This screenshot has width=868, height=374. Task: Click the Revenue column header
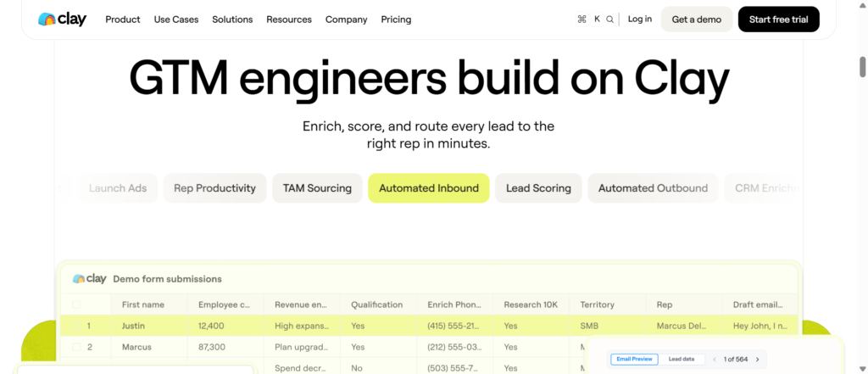click(x=301, y=304)
